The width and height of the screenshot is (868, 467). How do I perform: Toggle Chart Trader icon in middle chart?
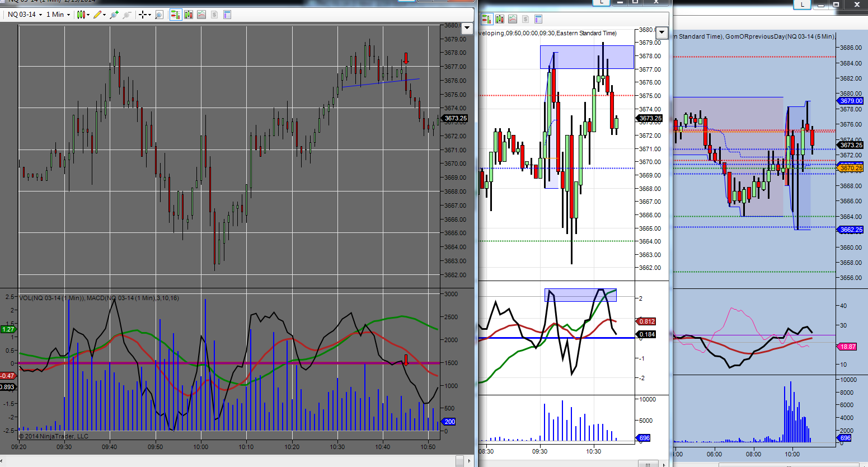click(486, 19)
